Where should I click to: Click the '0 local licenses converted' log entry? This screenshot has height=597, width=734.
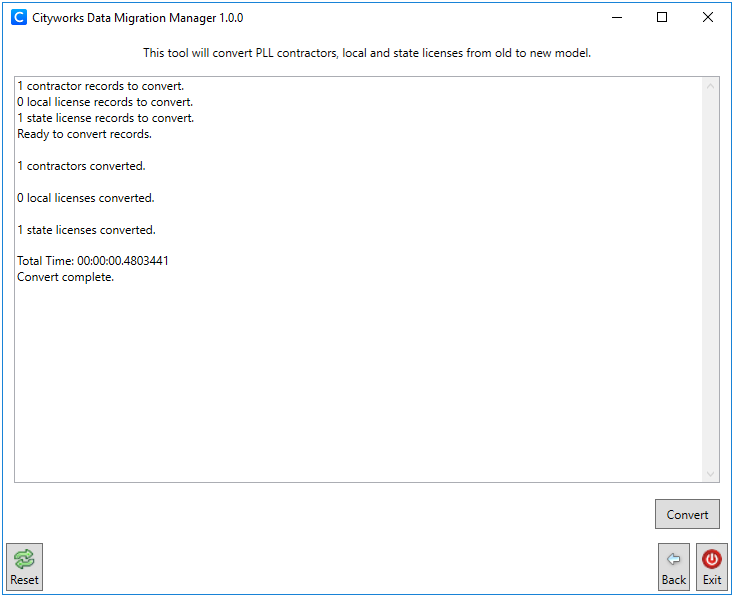click(85, 198)
